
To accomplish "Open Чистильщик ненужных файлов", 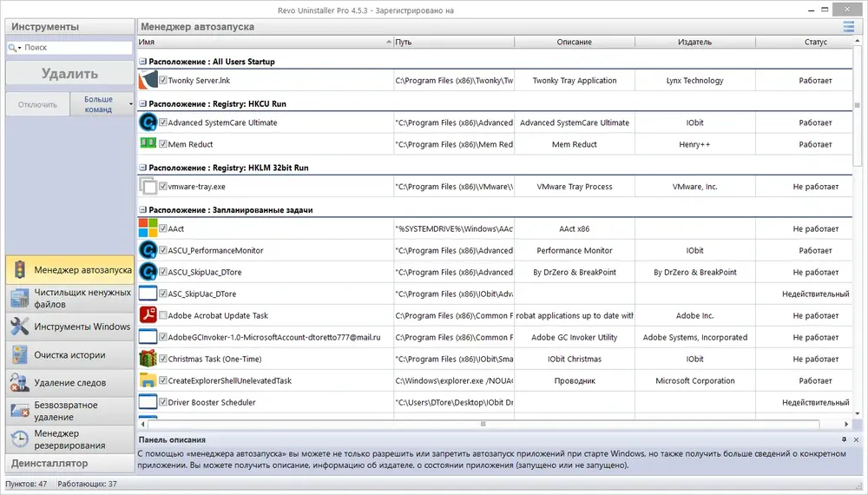I will click(69, 298).
